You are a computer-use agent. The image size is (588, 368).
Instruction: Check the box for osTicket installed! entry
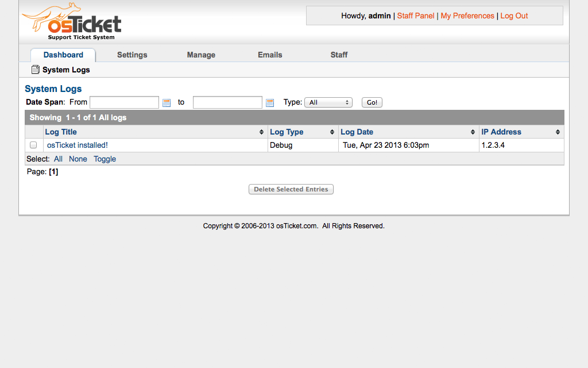pos(33,145)
